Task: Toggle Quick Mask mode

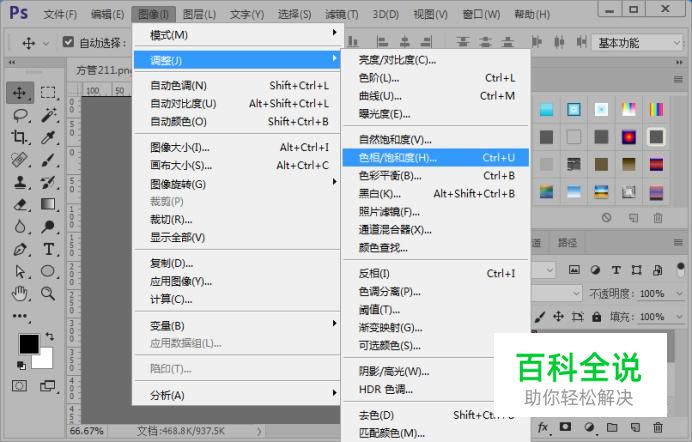Action: click(x=19, y=386)
